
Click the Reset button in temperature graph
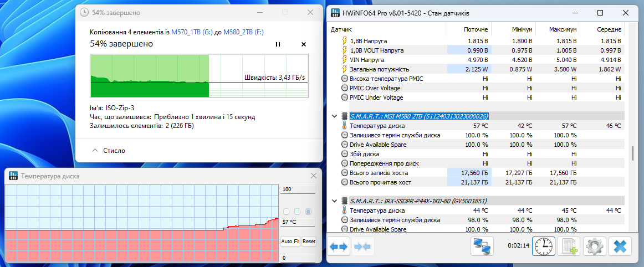pyautogui.click(x=309, y=242)
